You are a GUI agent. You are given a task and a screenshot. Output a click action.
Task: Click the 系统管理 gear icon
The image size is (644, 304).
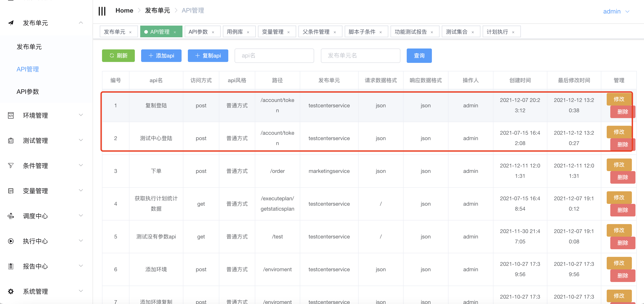pos(11,291)
